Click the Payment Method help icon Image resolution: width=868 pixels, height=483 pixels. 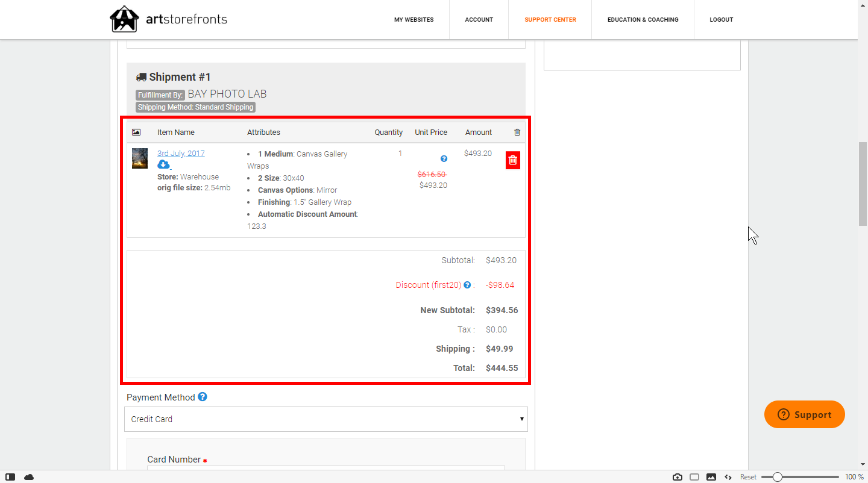(x=203, y=397)
